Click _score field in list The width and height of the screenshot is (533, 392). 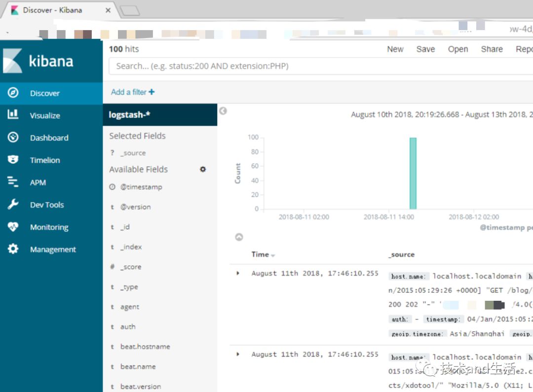(x=131, y=267)
